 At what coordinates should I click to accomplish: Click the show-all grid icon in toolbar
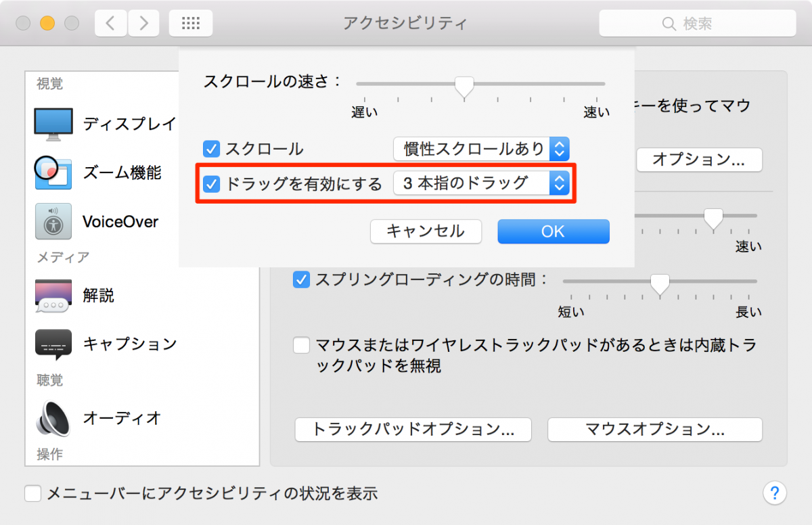point(191,24)
